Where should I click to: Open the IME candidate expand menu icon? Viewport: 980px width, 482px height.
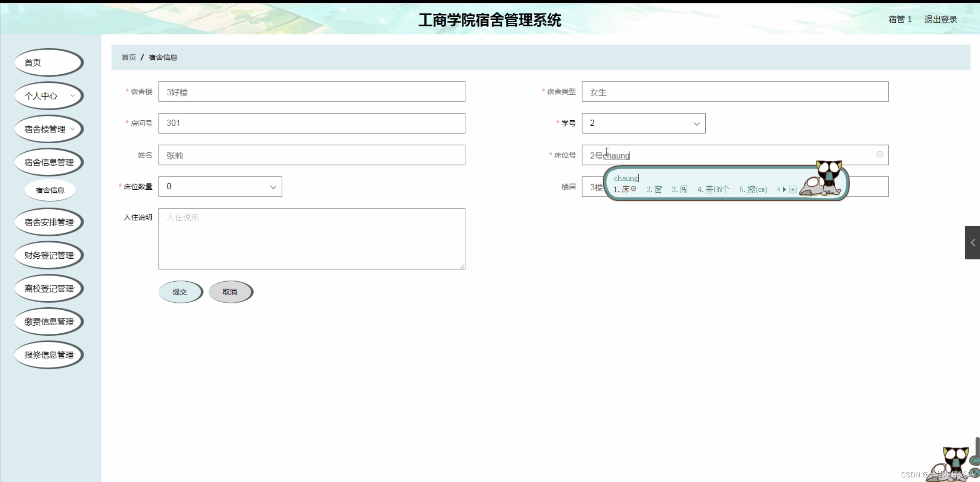[x=793, y=189]
